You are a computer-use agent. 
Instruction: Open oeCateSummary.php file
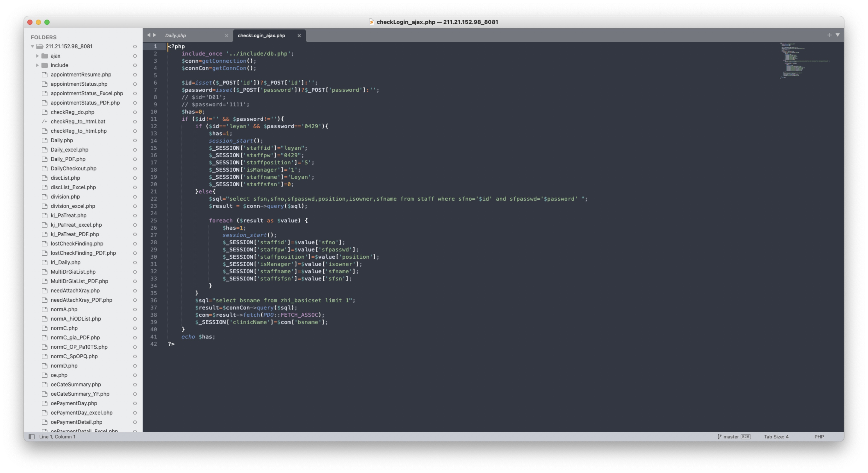tap(76, 385)
